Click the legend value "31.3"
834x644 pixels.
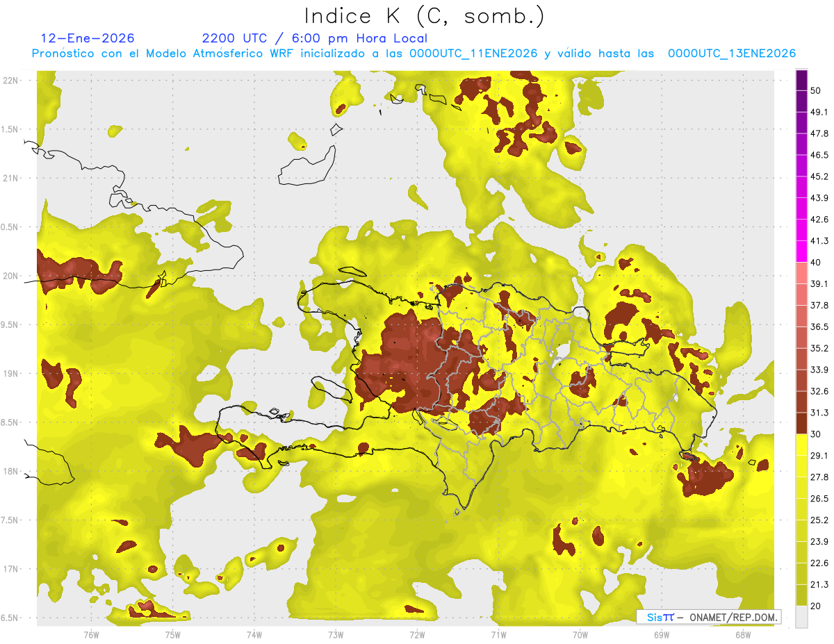click(x=819, y=413)
